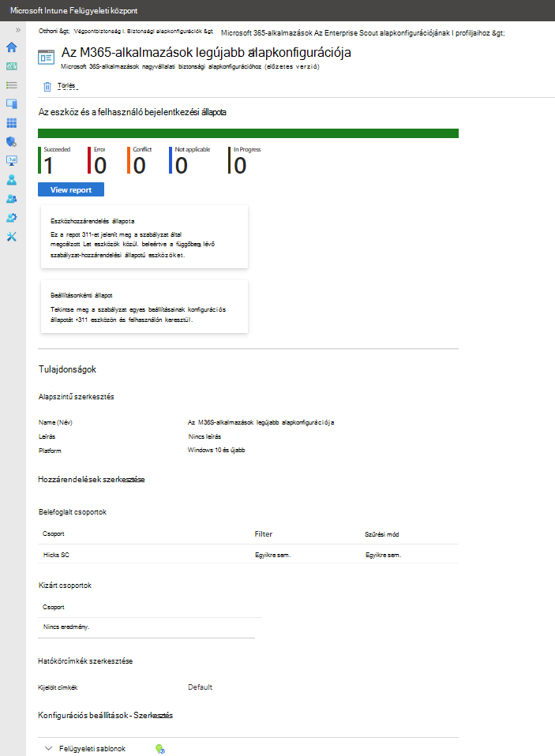Open the Dashboard chart icon in sidebar
The image size is (555, 756).
coord(12,66)
